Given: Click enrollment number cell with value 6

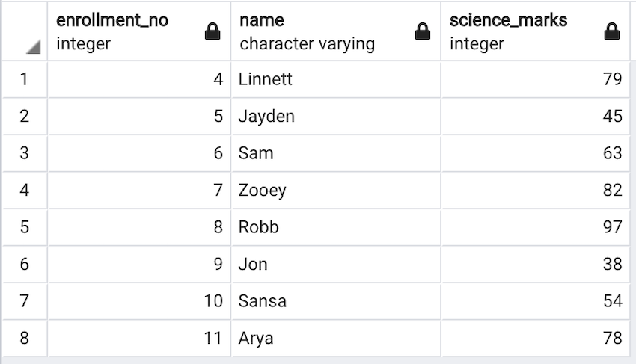Looking at the screenshot, I should click(139, 153).
